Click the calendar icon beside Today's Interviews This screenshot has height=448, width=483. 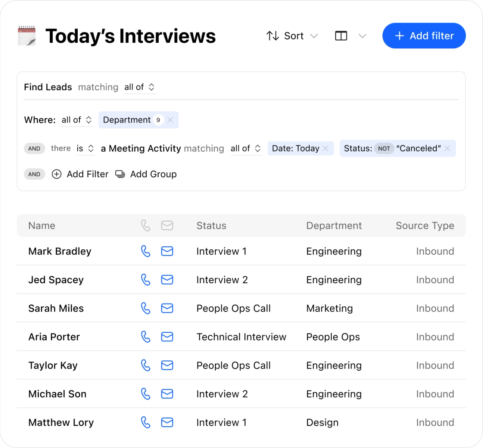[x=27, y=35]
